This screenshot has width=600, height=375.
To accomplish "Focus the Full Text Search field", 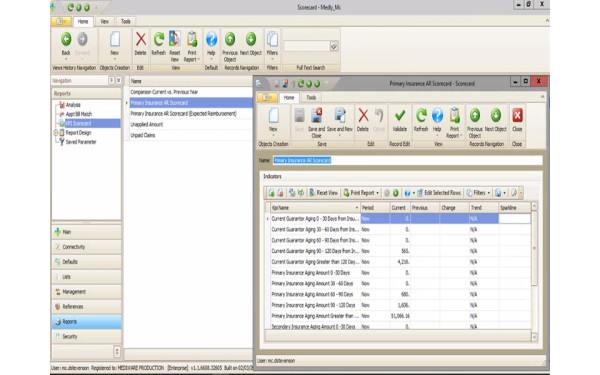I will [307, 46].
